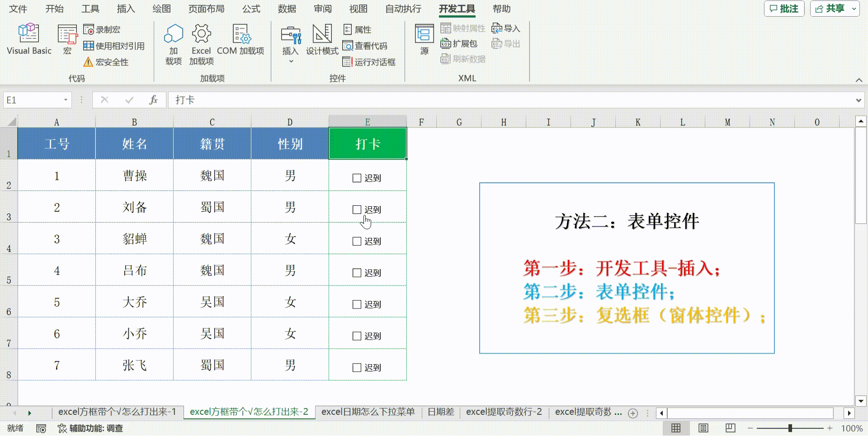The width and height of the screenshot is (868, 436).
Task: Open the 日期差 sheet tab
Action: pos(441,412)
